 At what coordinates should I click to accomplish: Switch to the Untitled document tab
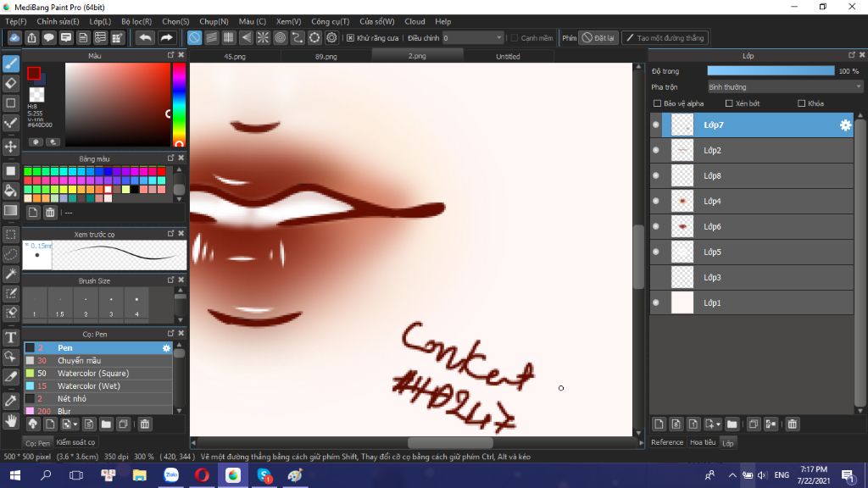508,57
